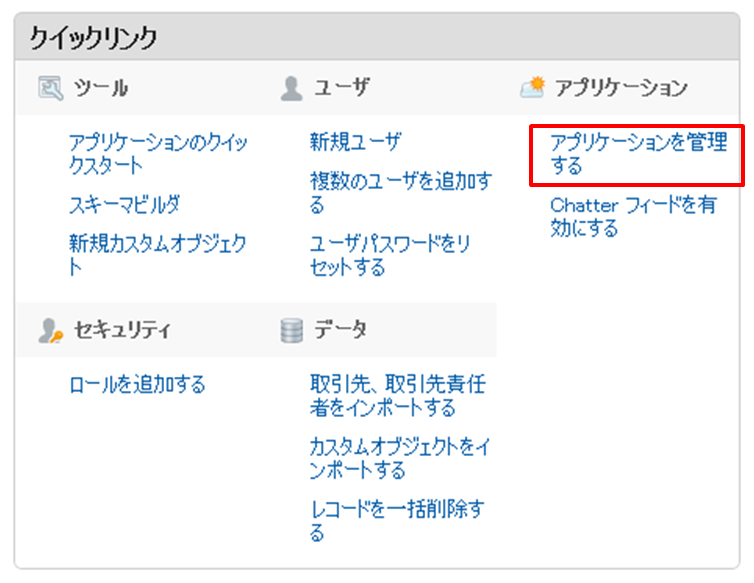This screenshot has width=754, height=583.
Task: Select カスタムオブジェクトをインポートする link
Action: (x=400, y=458)
